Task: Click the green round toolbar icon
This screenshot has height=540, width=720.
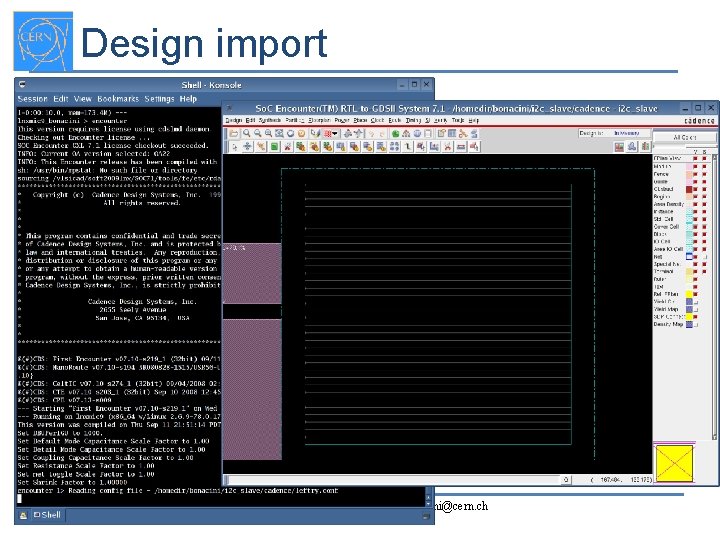Action: coord(395,134)
